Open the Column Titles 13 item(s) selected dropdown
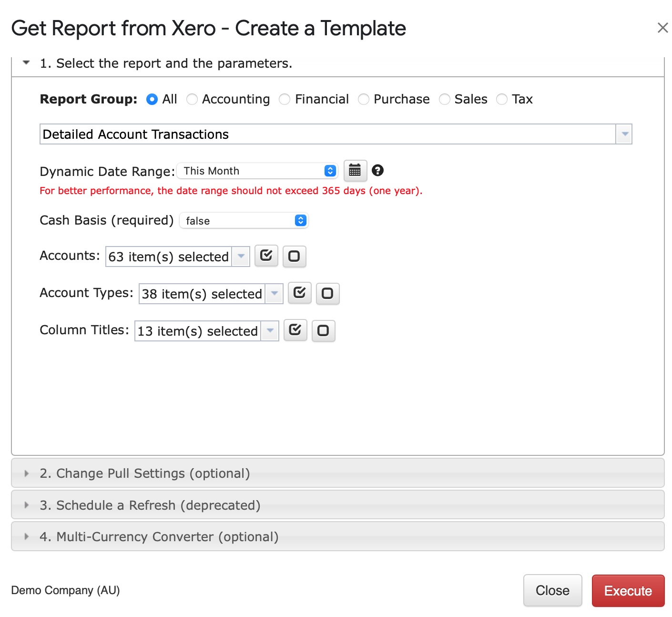Screen dimensions: 672x617 coord(206,331)
